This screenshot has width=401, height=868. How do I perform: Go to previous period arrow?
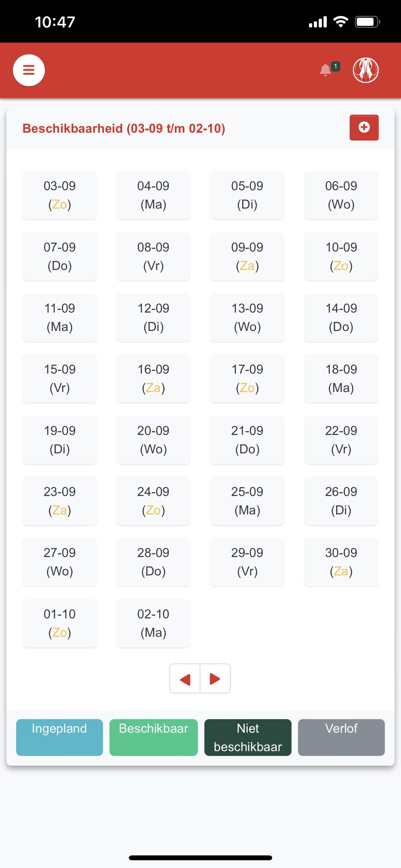185,679
